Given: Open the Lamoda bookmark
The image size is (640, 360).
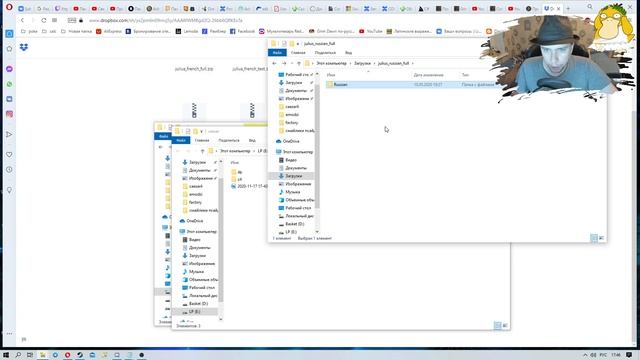Looking at the screenshot, I should [x=187, y=31].
